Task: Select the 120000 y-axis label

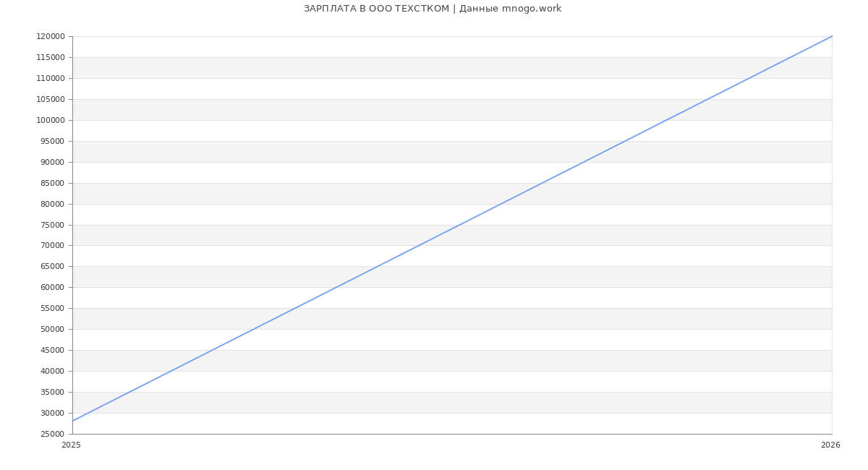Action: pyautogui.click(x=51, y=37)
